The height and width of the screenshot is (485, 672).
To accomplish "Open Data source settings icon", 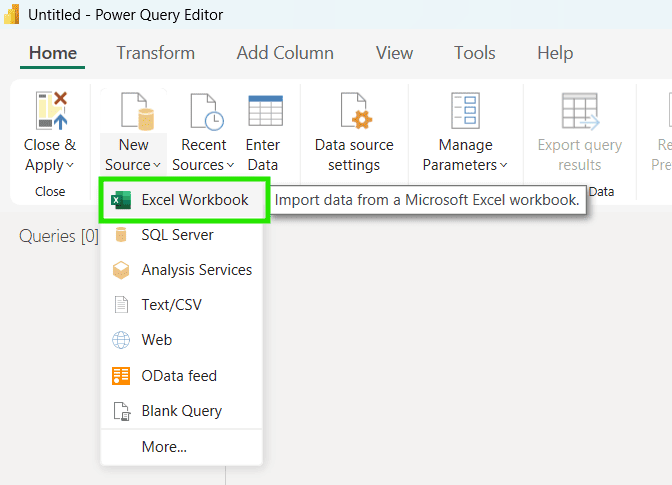I will (x=356, y=111).
